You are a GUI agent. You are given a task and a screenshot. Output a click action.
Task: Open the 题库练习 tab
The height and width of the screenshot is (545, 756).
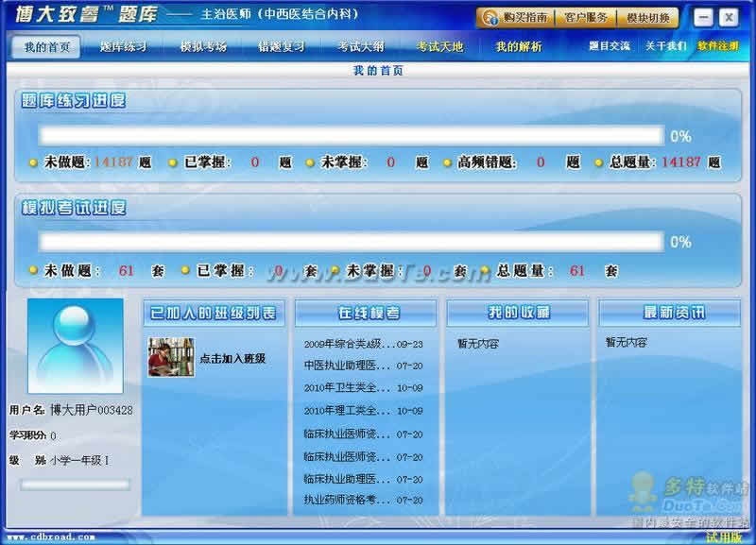[x=124, y=46]
